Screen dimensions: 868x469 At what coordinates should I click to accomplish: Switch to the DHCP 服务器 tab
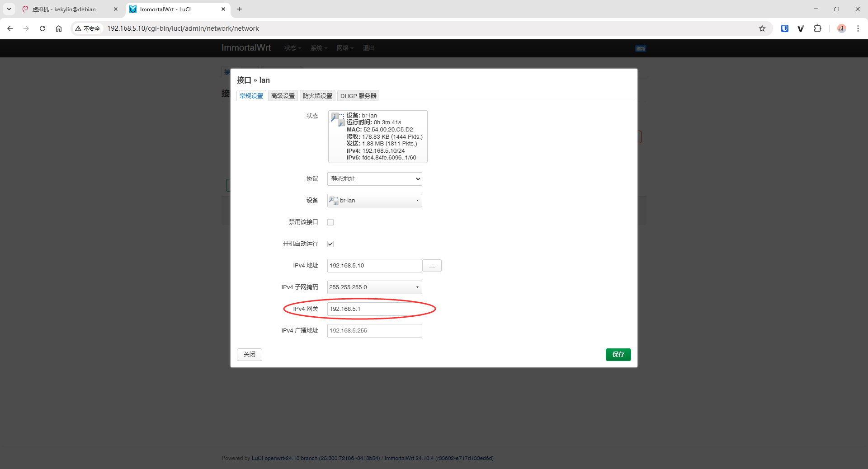tap(359, 95)
